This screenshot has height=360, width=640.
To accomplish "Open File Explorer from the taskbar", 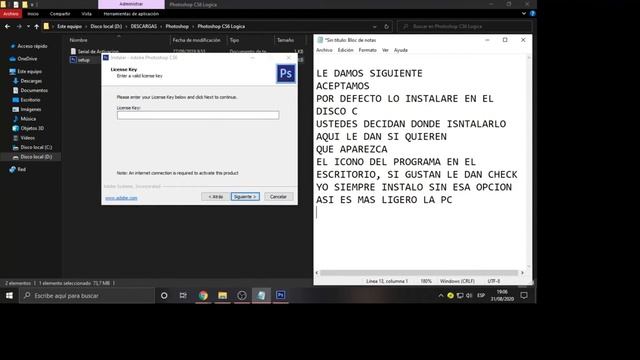I will (x=222, y=296).
